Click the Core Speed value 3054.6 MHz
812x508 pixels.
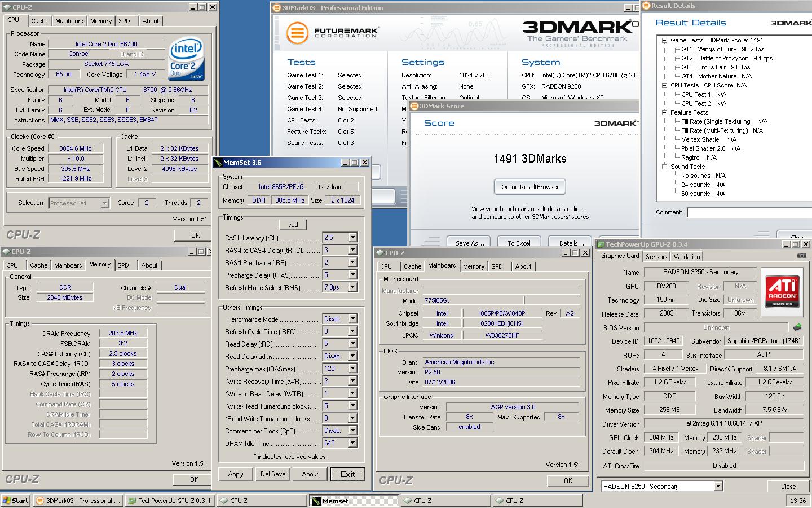[x=76, y=148]
